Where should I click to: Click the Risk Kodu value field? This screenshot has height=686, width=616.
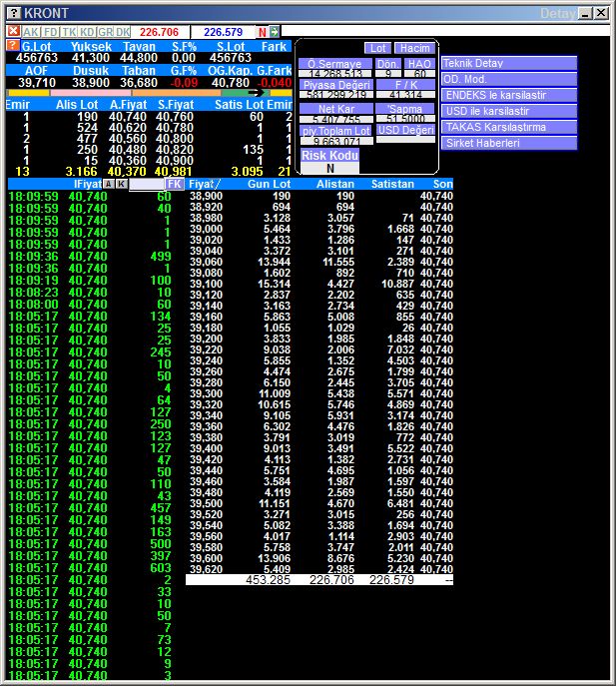click(x=329, y=169)
